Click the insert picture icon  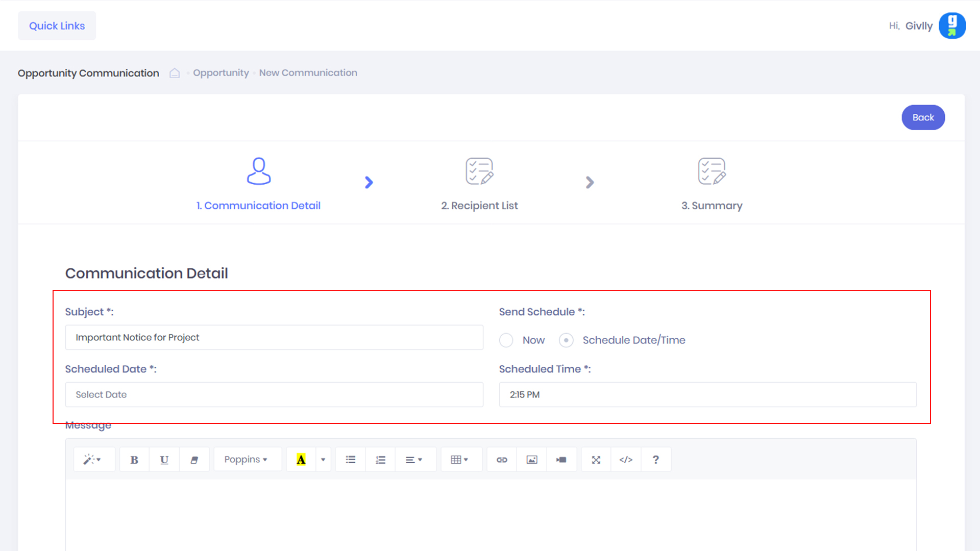[532, 460]
